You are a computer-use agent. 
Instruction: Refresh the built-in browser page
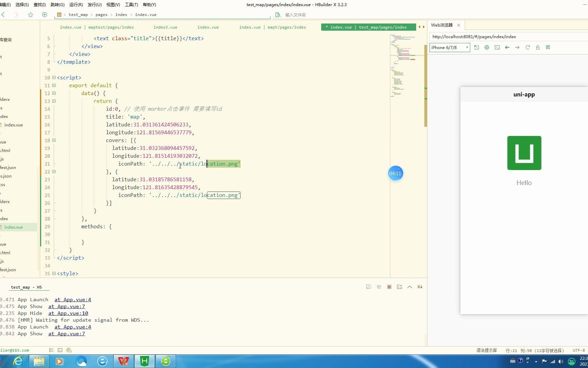(x=528, y=47)
